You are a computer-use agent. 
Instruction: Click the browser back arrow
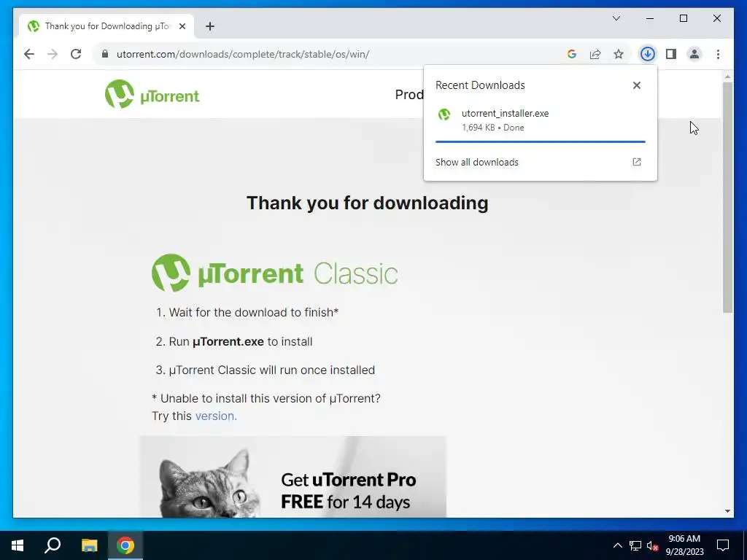(29, 54)
